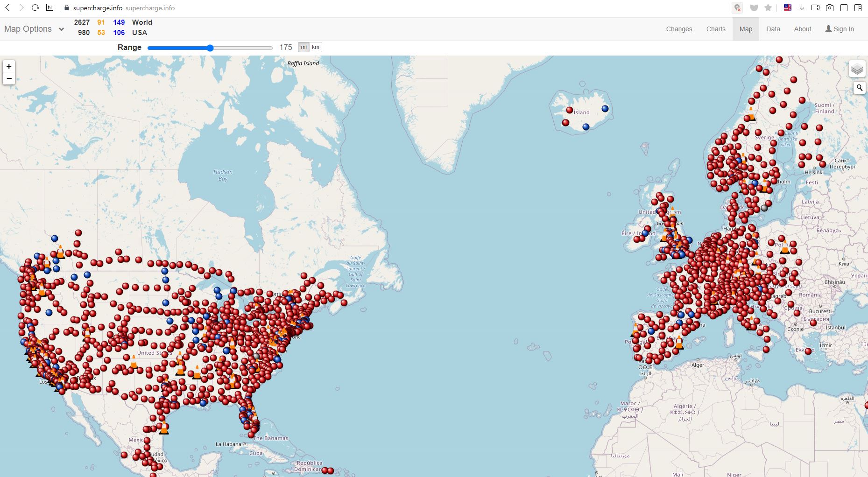Click the video camera toolbar icon
The height and width of the screenshot is (477, 868).
pyautogui.click(x=816, y=7)
